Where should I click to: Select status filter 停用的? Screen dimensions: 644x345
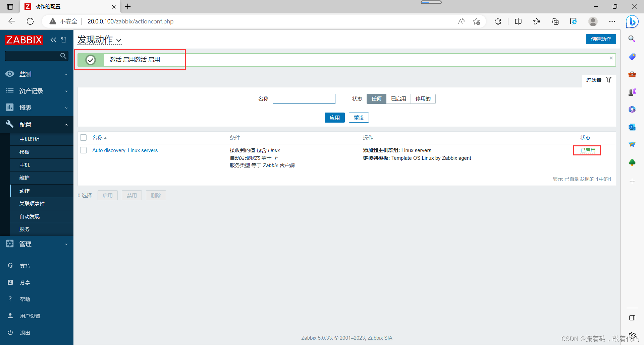coord(423,99)
